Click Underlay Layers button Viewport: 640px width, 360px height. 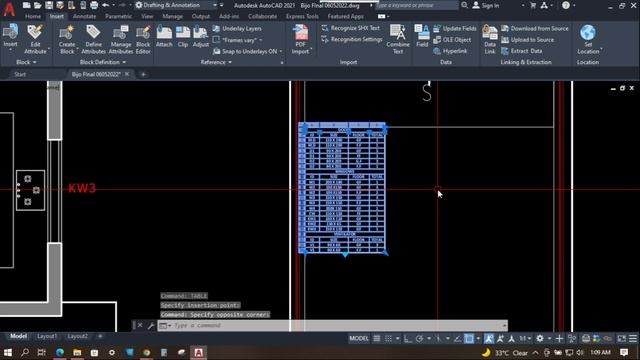237,29
